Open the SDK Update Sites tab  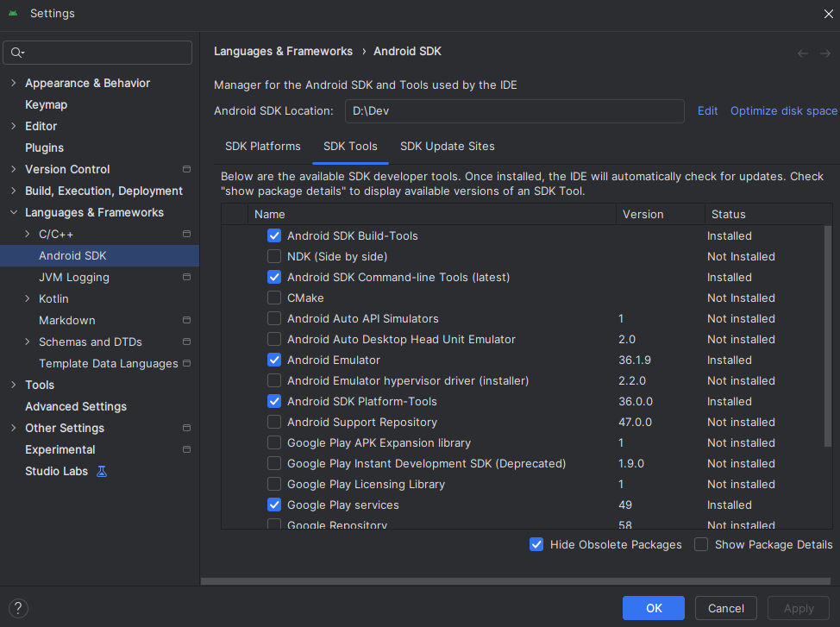[x=447, y=146]
